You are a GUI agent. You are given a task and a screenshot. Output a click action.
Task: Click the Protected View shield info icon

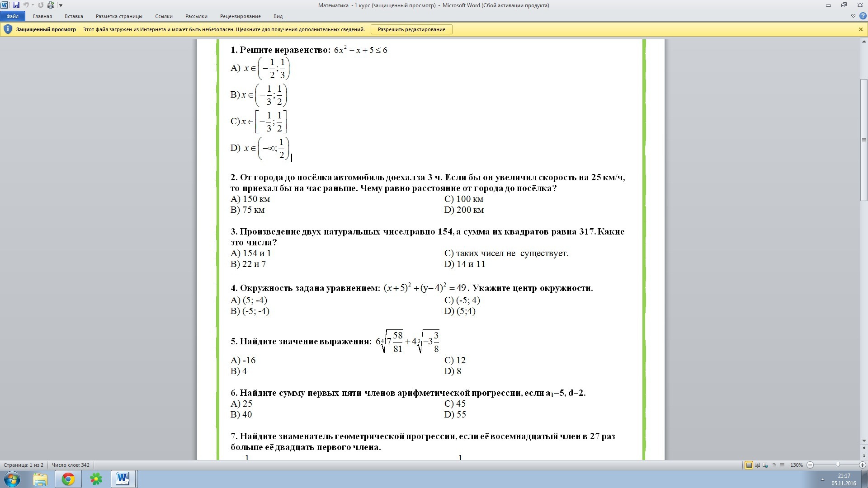click(8, 29)
